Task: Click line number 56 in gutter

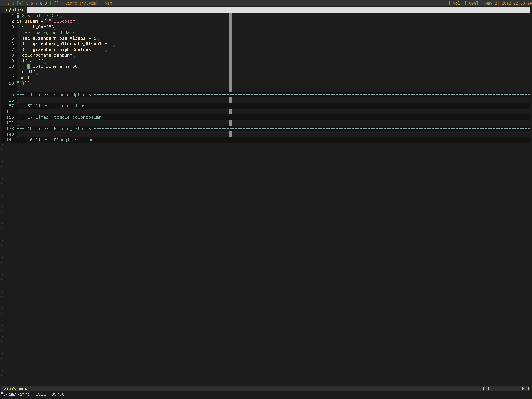Action: [11, 100]
